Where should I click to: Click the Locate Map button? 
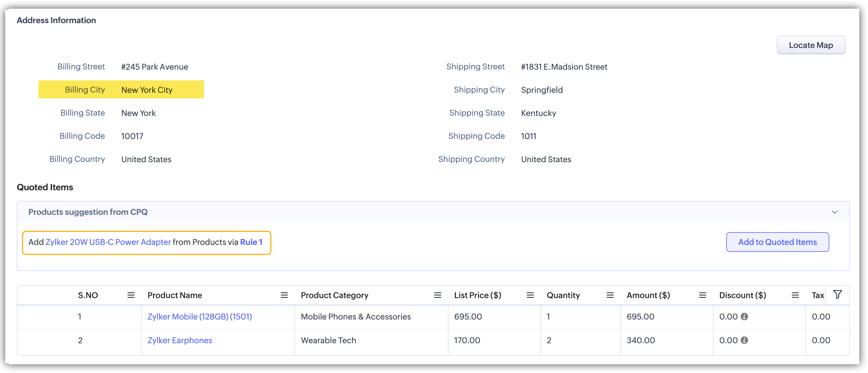click(x=810, y=45)
